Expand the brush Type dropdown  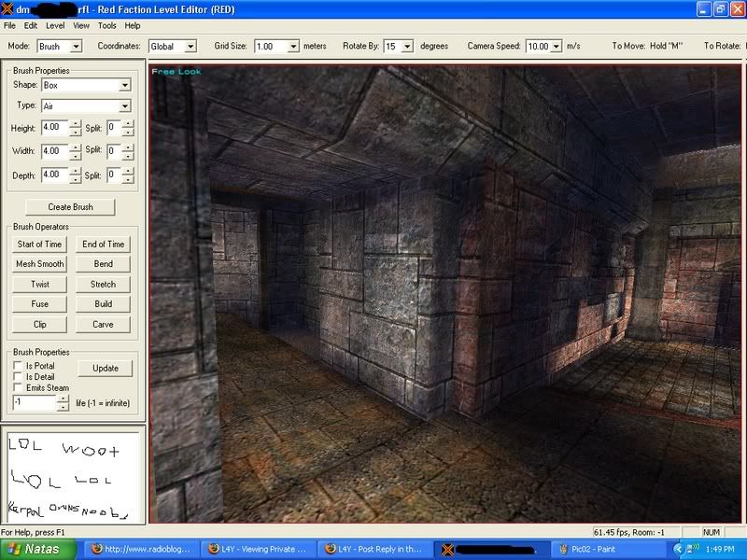pos(125,106)
